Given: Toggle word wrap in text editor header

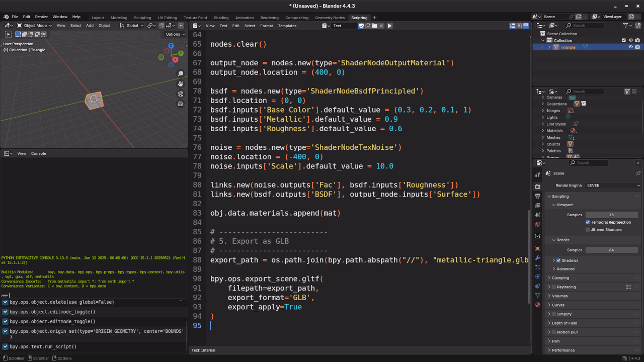Looking at the screenshot, I should (x=519, y=26).
